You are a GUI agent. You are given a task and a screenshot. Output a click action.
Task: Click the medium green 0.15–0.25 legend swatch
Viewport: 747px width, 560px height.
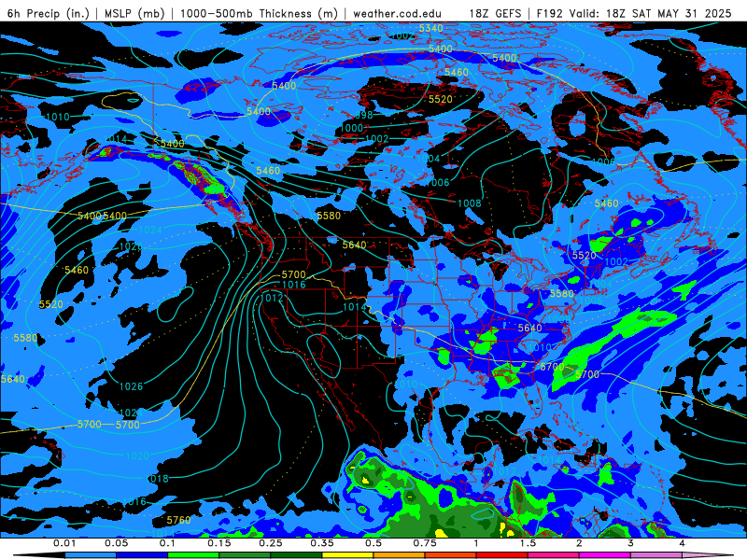(x=245, y=555)
